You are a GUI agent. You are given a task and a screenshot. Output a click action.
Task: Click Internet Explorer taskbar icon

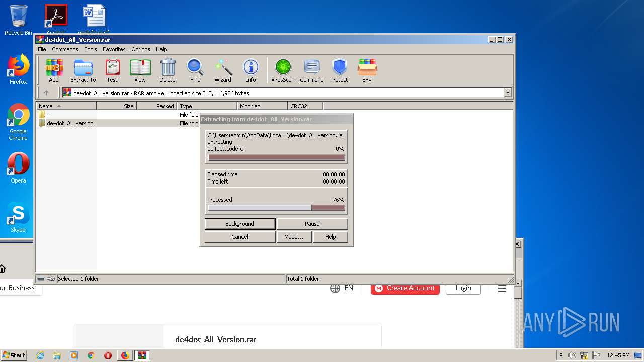40,355
